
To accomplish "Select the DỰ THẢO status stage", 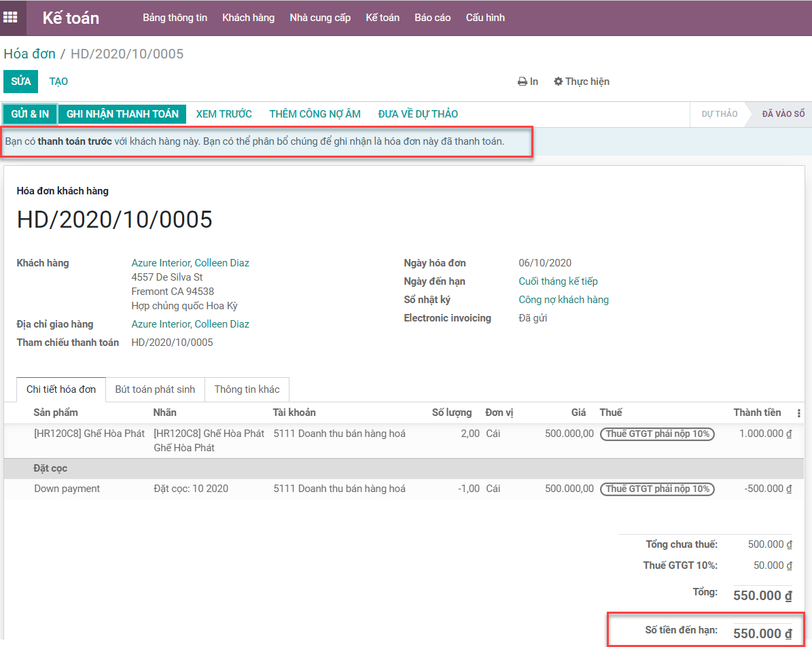I will click(719, 114).
